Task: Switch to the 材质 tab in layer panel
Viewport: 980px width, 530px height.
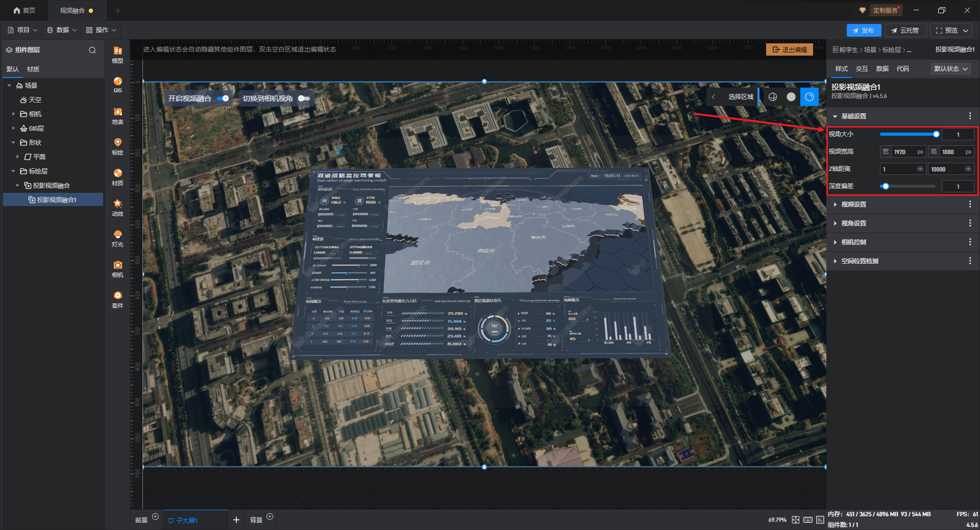Action: click(33, 69)
